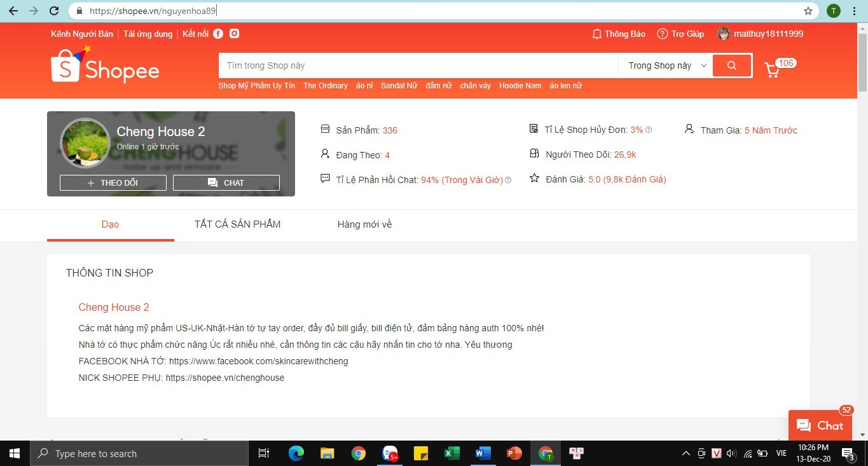
Task: Show hidden system tray icons
Action: 685,453
